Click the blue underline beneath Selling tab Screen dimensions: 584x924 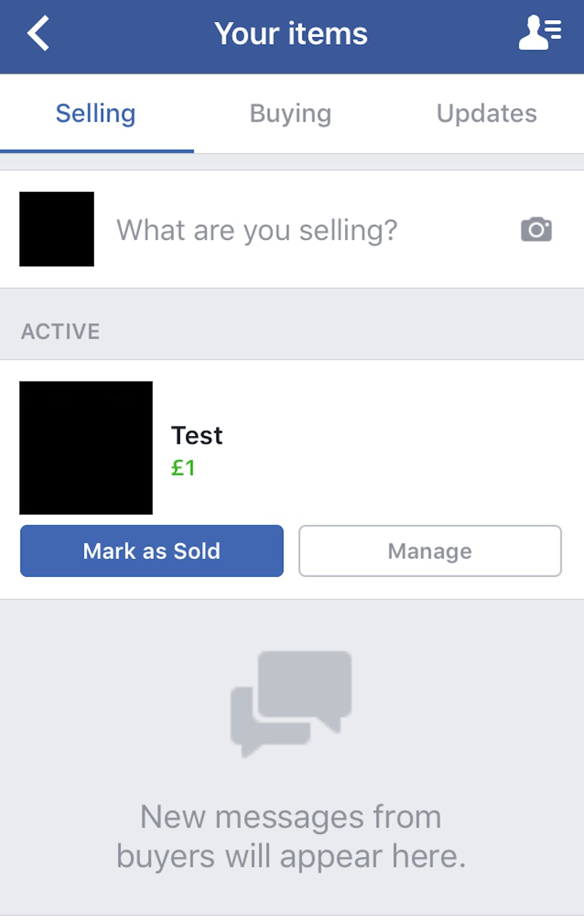click(x=97, y=150)
